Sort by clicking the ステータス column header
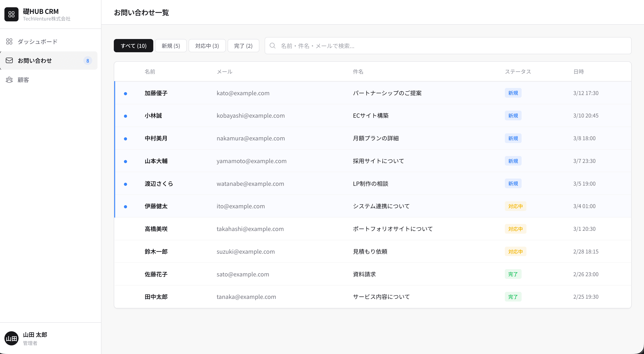Image resolution: width=644 pixels, height=354 pixels. point(518,72)
